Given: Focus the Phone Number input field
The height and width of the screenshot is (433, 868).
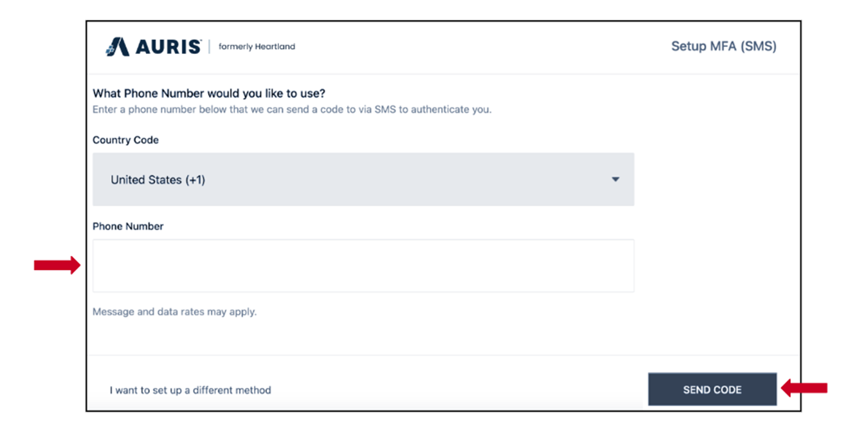Looking at the screenshot, I should pyautogui.click(x=363, y=266).
